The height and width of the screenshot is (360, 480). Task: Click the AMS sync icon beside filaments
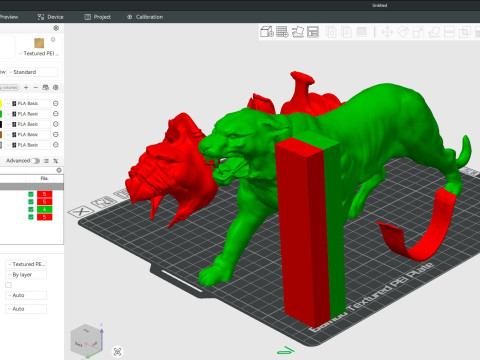(x=45, y=87)
